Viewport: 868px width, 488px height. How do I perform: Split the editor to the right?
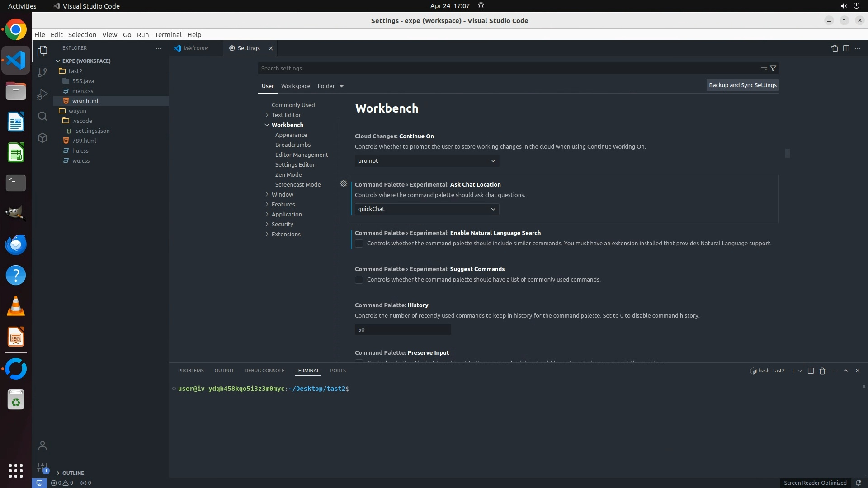846,48
